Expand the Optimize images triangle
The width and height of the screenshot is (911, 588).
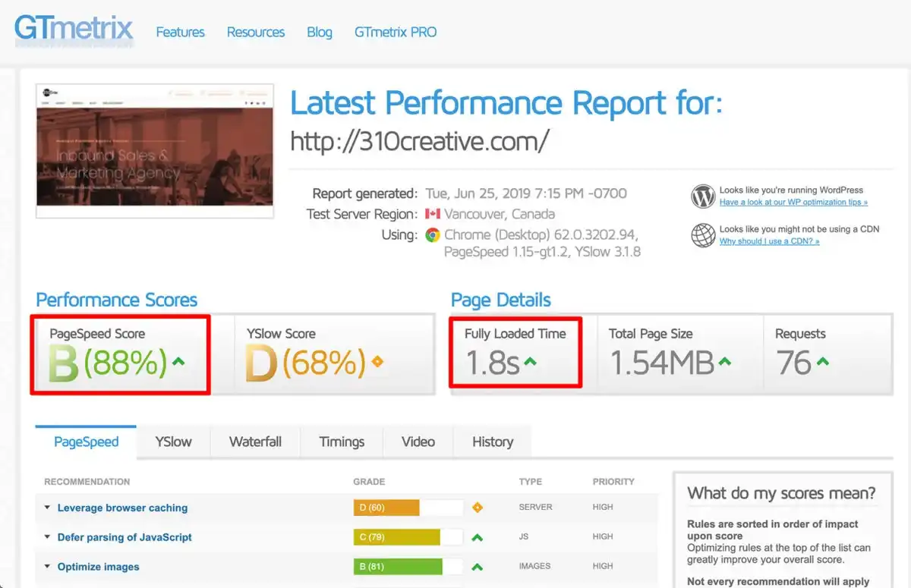pos(47,567)
